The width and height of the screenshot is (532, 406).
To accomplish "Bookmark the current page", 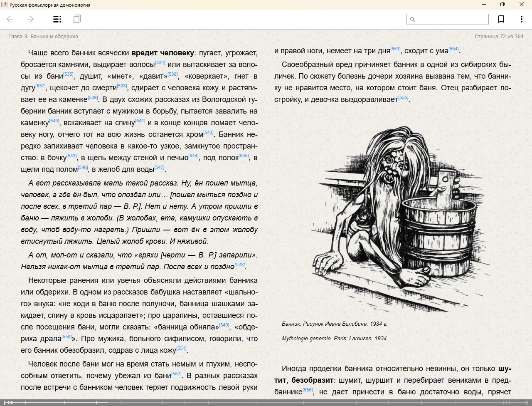I will tap(501, 19).
